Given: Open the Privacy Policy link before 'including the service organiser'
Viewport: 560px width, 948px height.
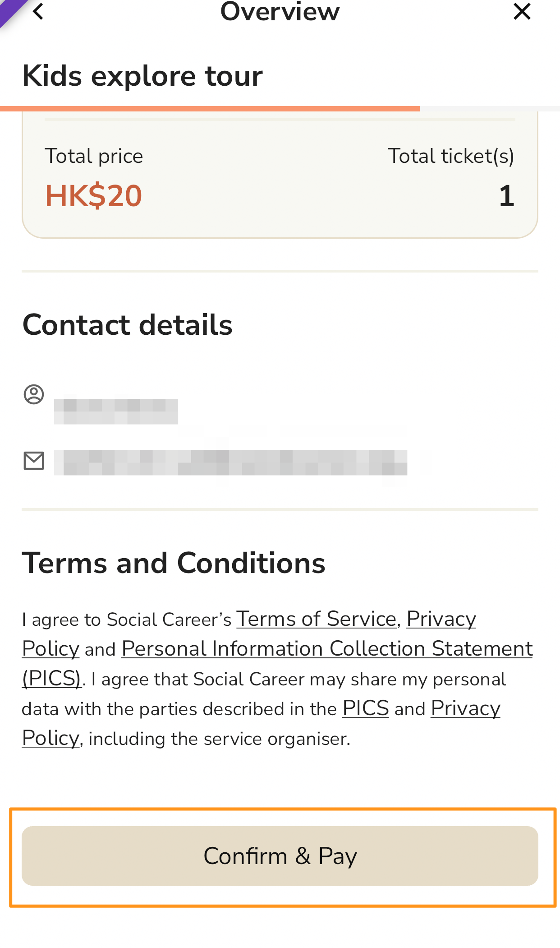Looking at the screenshot, I should click(x=261, y=723).
